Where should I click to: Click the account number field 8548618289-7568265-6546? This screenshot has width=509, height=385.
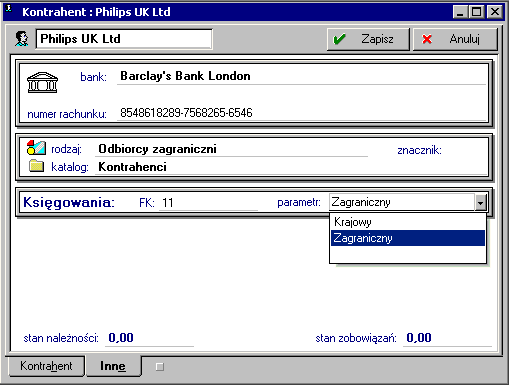(x=301, y=113)
